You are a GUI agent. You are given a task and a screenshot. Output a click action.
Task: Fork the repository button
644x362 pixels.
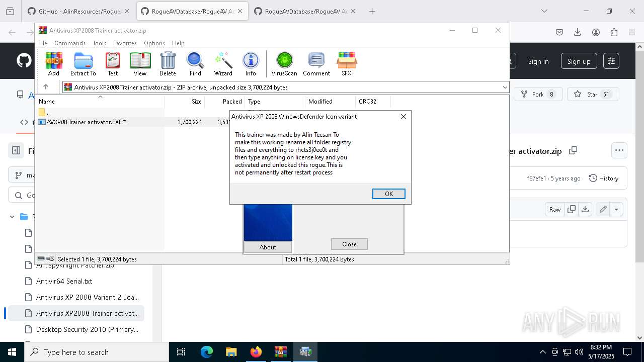(538, 94)
